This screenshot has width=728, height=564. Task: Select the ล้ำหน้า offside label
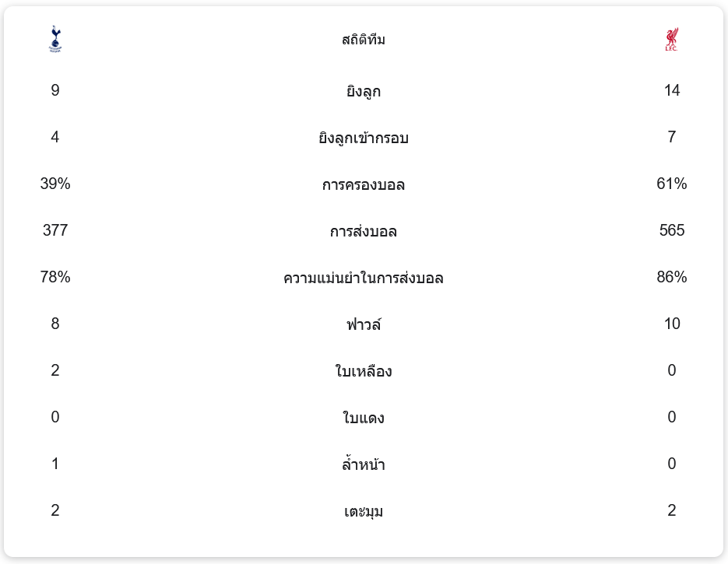click(x=364, y=465)
